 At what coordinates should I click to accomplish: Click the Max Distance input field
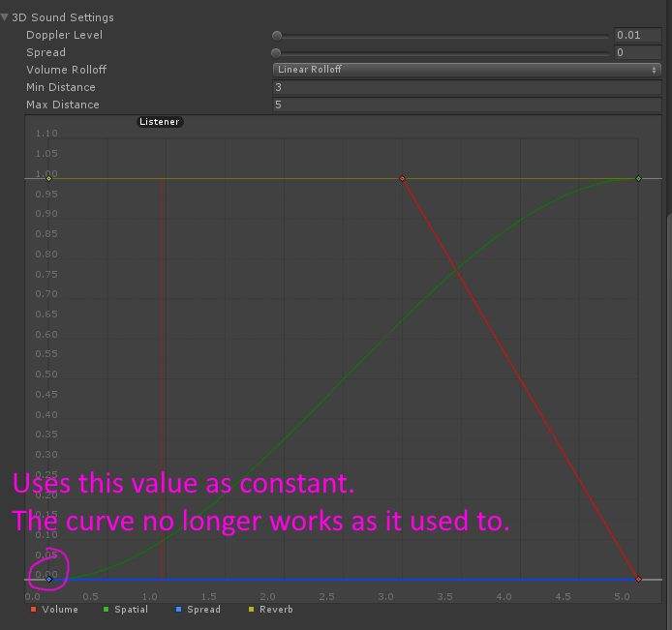coord(466,105)
